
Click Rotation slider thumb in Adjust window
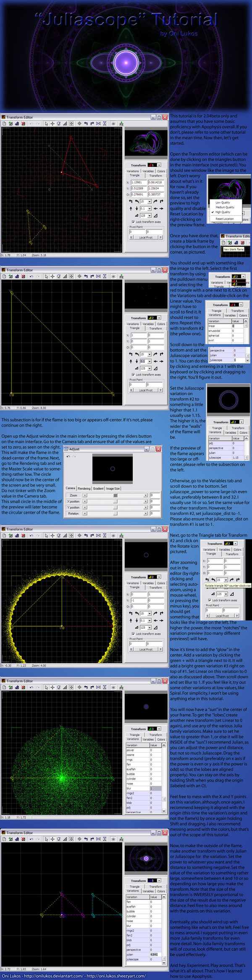pyautogui.click(x=115, y=514)
